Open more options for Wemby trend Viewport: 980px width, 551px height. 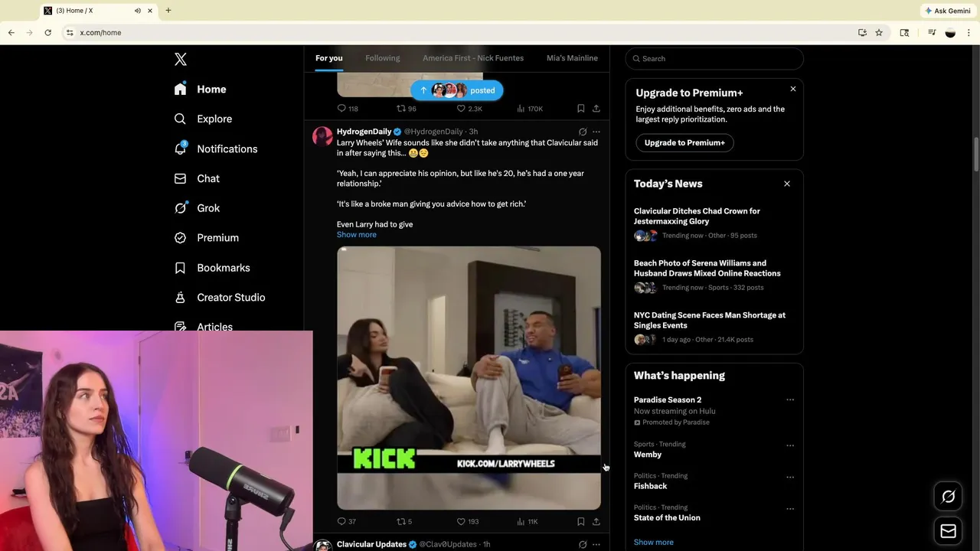[790, 445]
